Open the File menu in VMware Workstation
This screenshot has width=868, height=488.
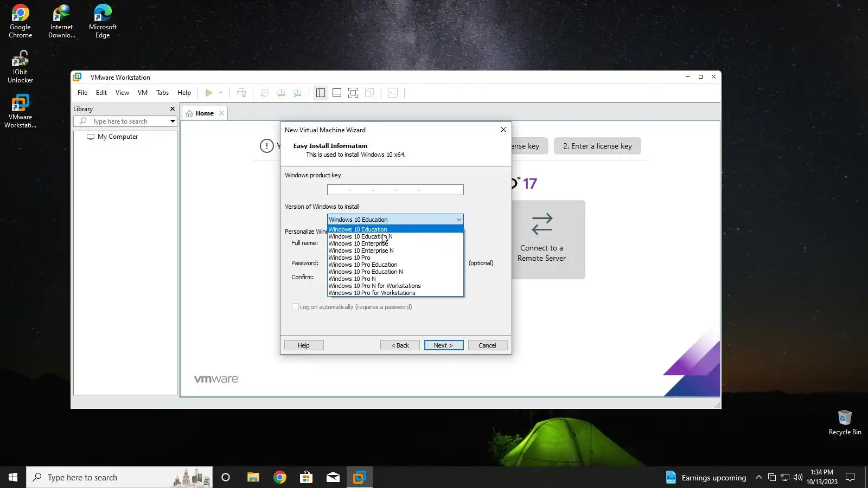pos(82,93)
